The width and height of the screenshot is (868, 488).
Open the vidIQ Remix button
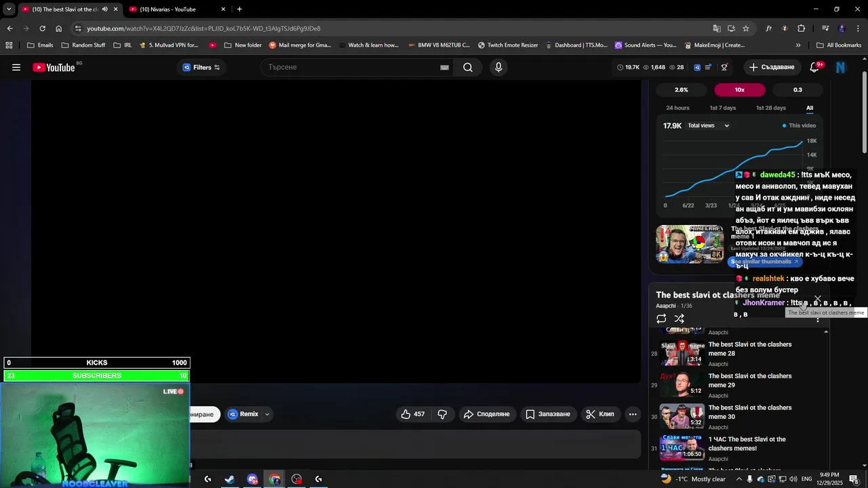pyautogui.click(x=243, y=414)
